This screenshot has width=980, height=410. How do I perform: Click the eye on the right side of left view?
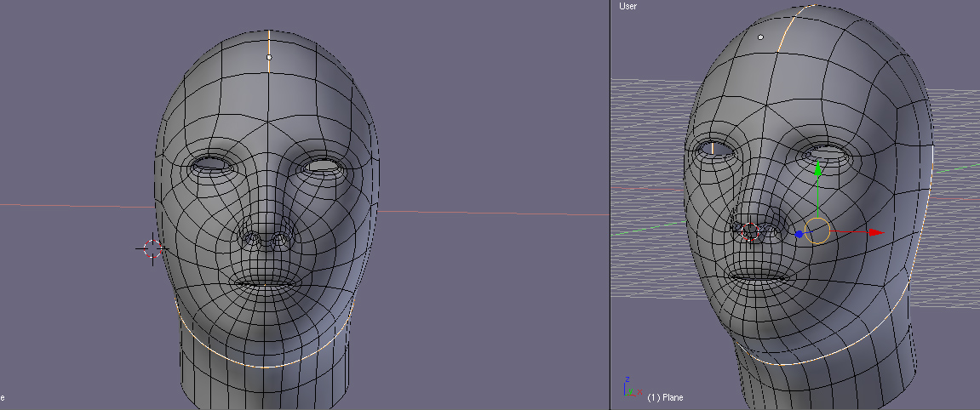click(x=324, y=167)
